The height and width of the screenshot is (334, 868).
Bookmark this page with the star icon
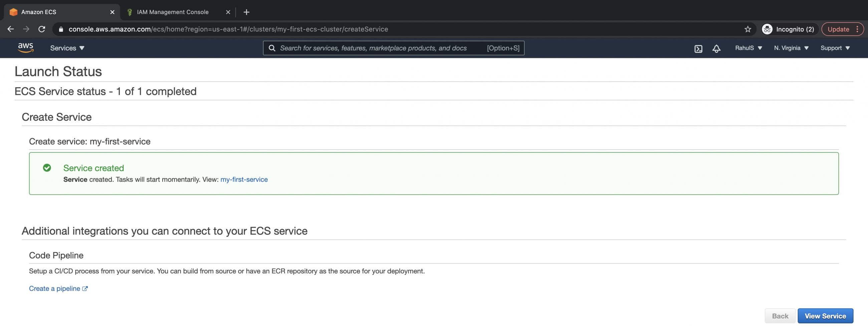pyautogui.click(x=748, y=29)
